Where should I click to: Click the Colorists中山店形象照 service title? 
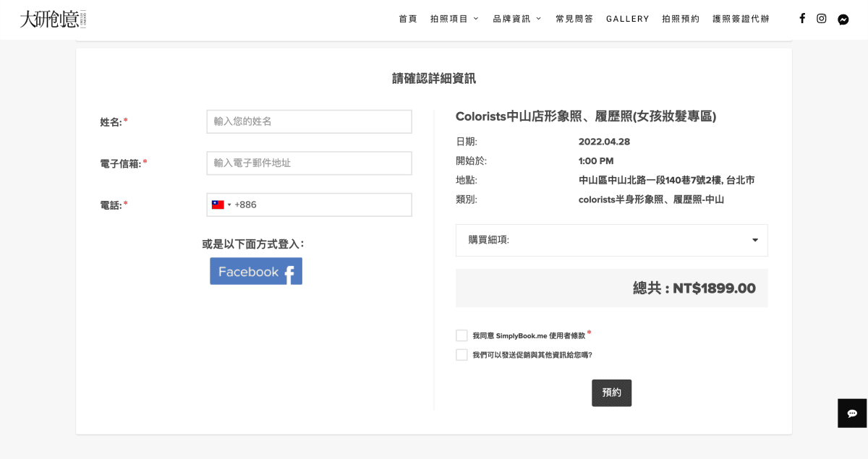pos(586,116)
